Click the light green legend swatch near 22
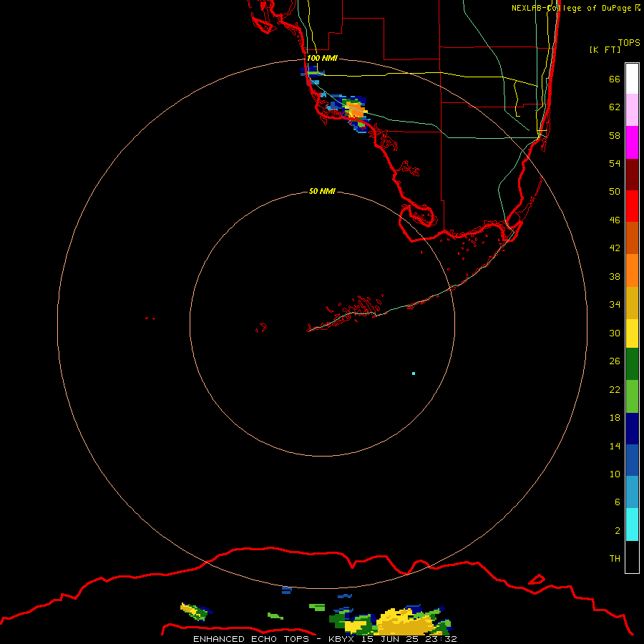The height and width of the screenshot is (644, 644). 632,396
